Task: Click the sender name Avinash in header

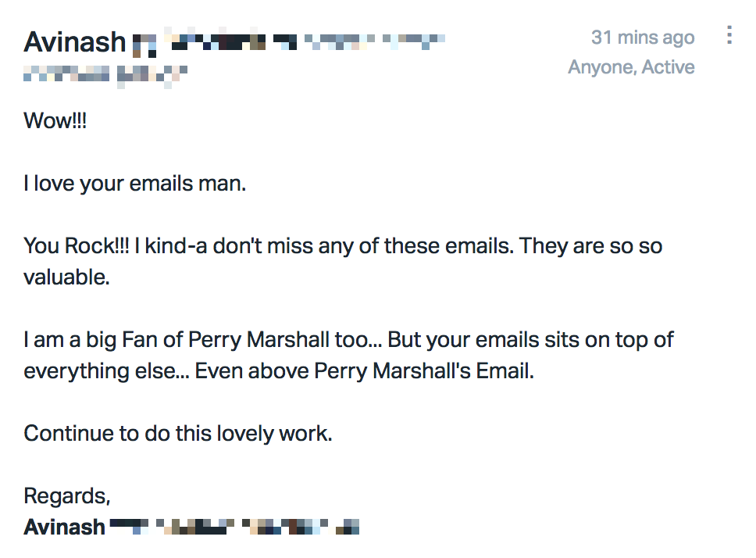Action: pyautogui.click(x=75, y=42)
